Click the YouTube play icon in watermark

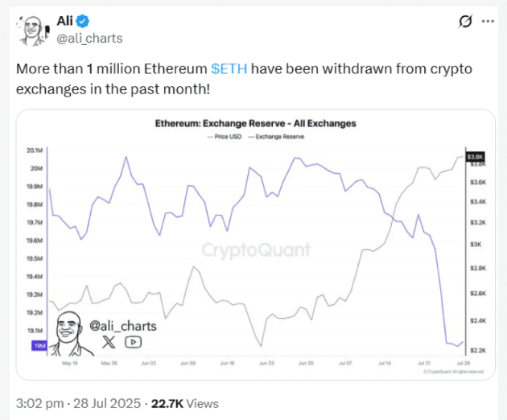(134, 341)
